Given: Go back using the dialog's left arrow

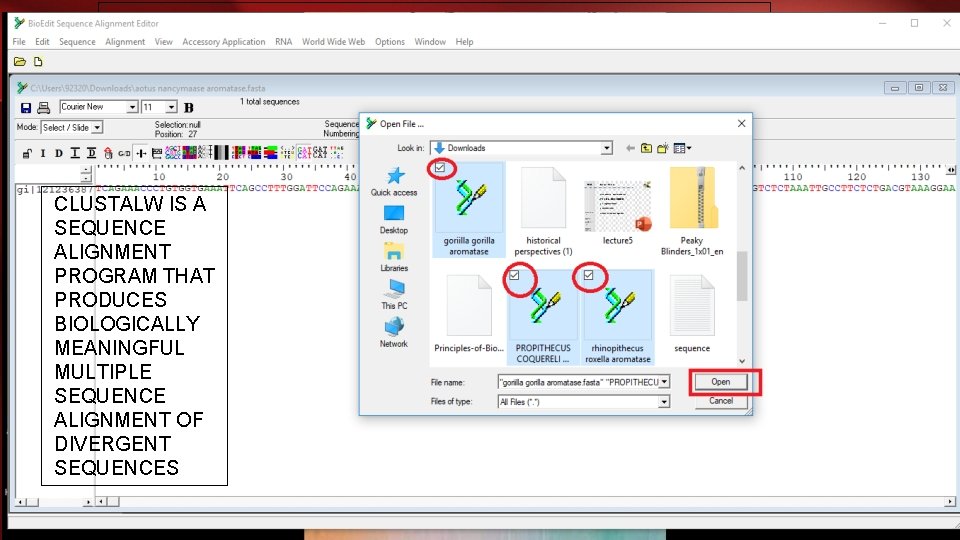Looking at the screenshot, I should [630, 148].
